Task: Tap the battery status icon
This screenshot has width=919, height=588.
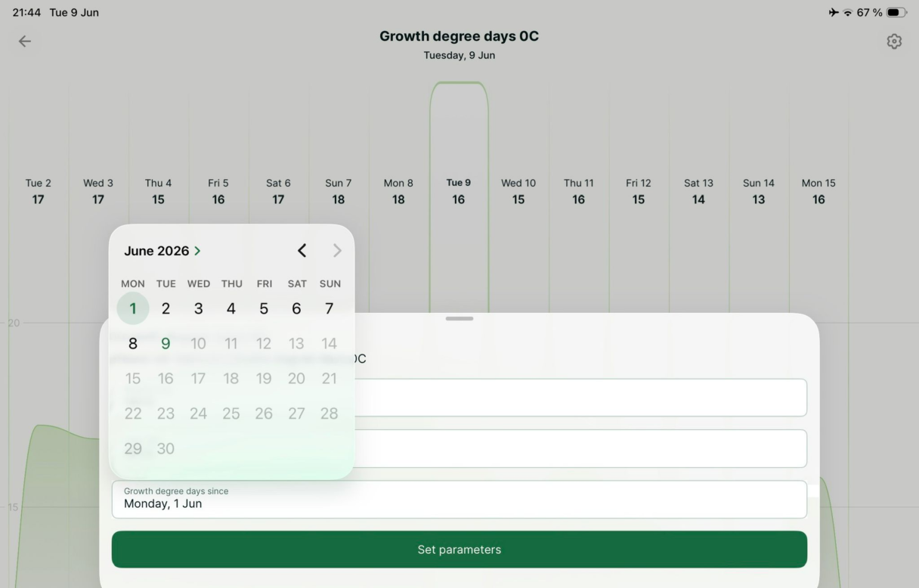Action: click(x=896, y=13)
